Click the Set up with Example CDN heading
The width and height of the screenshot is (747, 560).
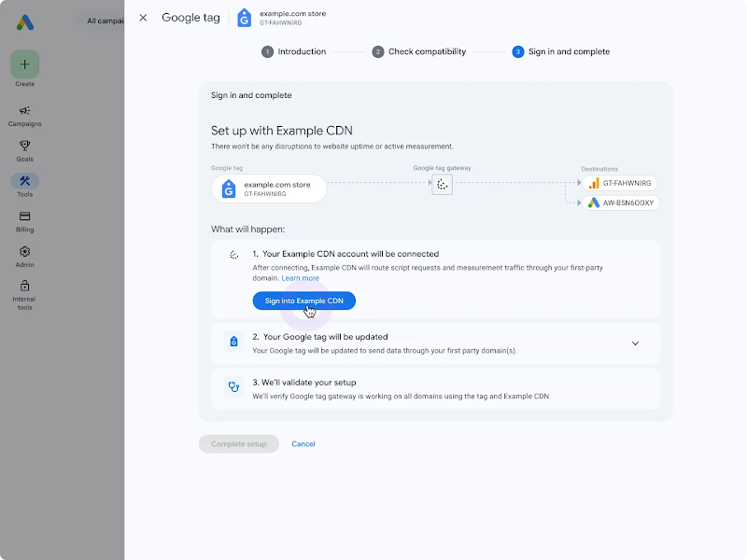(x=282, y=131)
